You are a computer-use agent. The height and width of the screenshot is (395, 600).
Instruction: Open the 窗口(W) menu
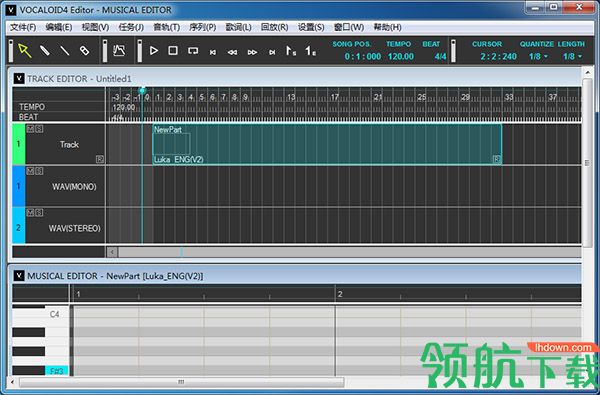coord(349,27)
